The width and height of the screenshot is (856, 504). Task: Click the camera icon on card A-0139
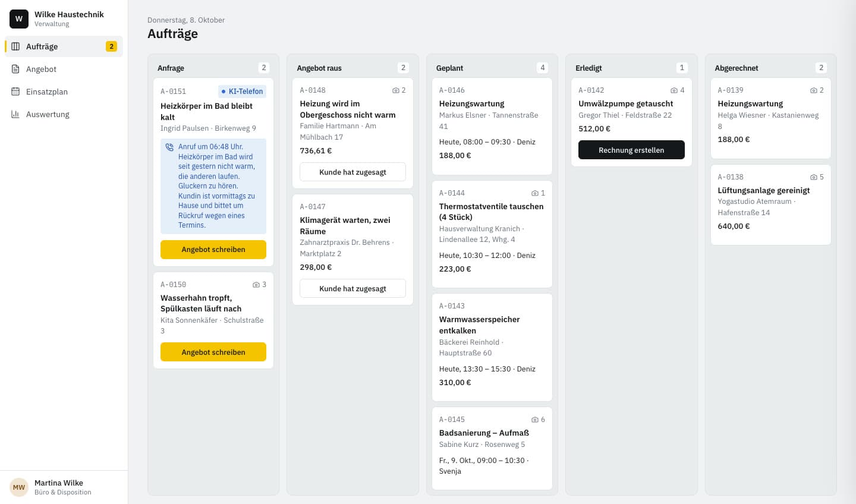click(x=814, y=90)
